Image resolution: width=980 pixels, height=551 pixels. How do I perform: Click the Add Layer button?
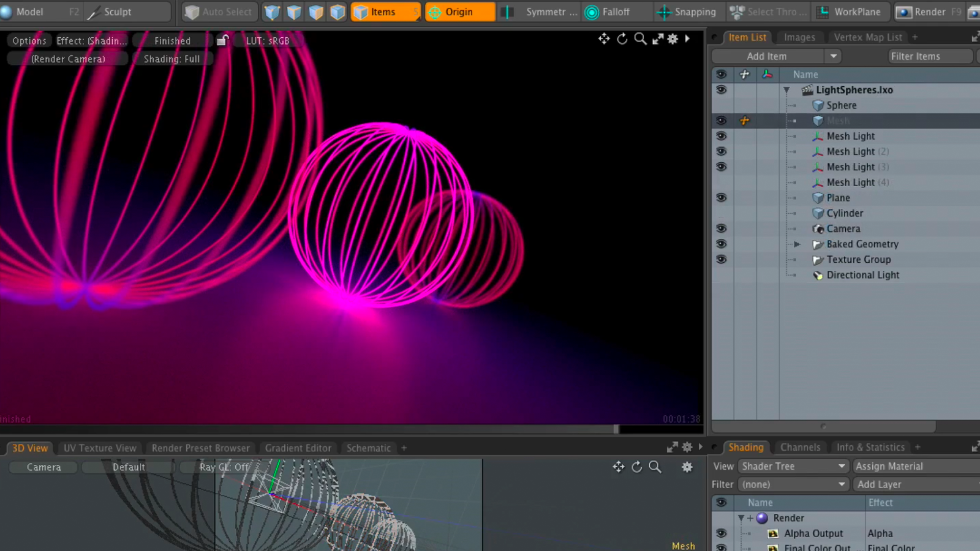(x=879, y=484)
